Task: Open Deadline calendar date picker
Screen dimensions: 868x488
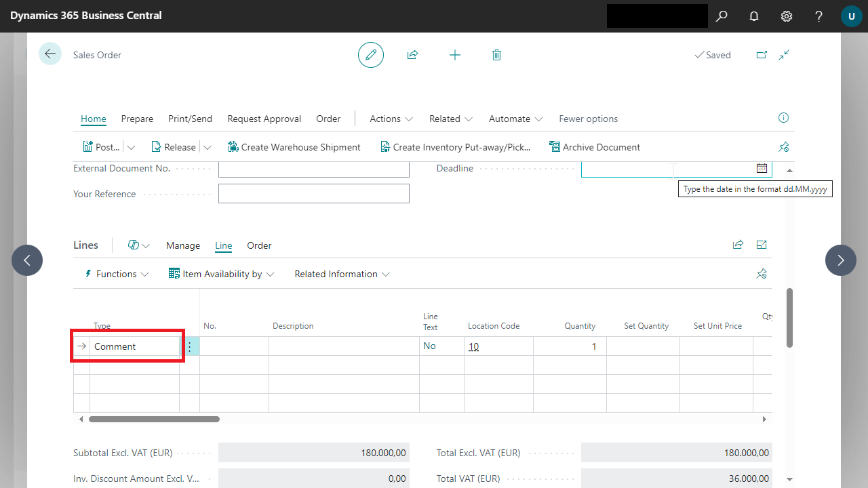Action: (x=762, y=168)
